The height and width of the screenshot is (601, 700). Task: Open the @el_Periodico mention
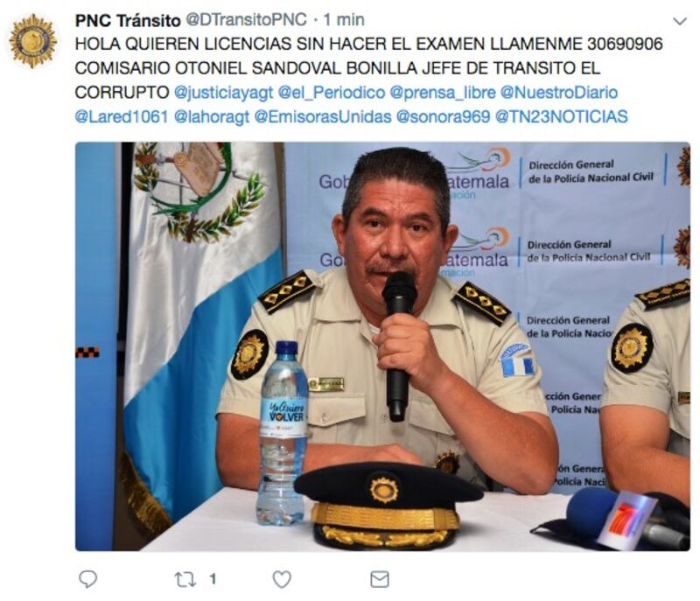point(332,93)
